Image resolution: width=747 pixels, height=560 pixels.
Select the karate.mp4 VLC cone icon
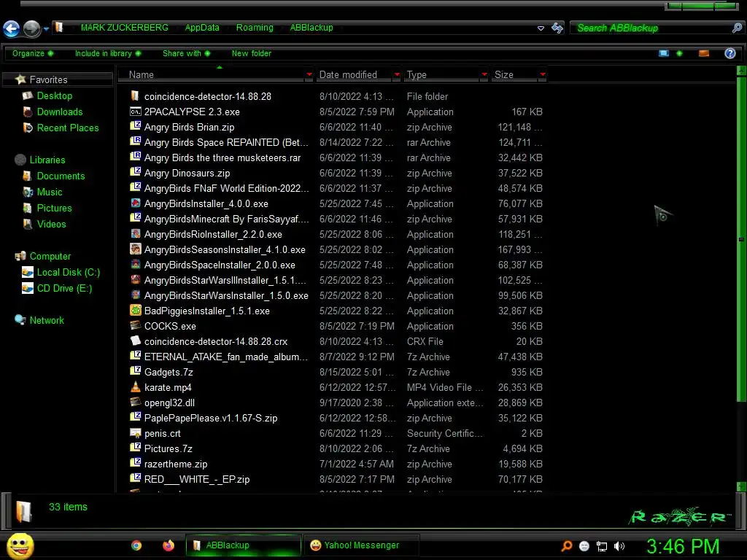tap(135, 386)
